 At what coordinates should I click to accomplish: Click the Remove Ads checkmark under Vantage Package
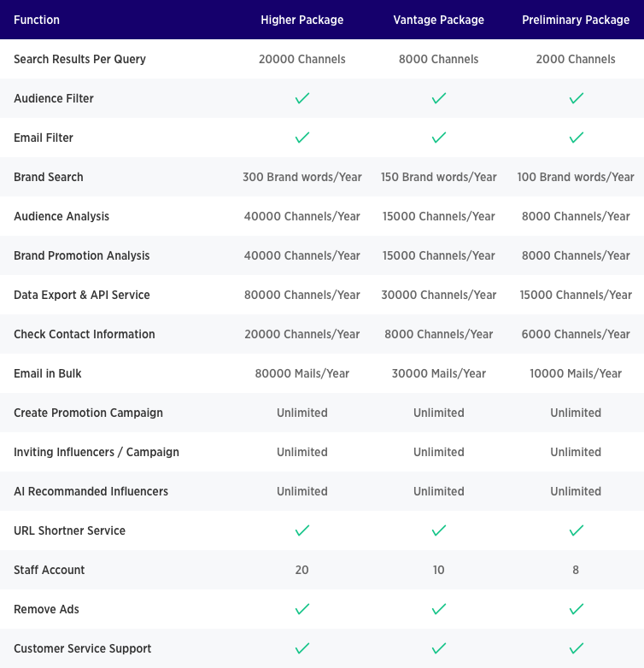(x=439, y=609)
